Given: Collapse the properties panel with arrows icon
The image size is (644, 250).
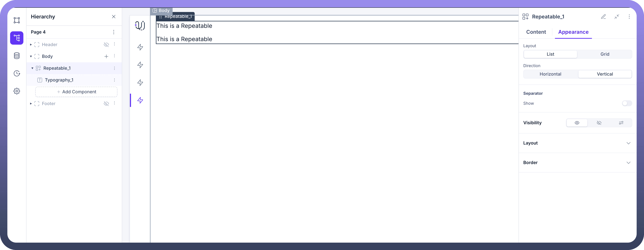Looking at the screenshot, I should pos(617,17).
